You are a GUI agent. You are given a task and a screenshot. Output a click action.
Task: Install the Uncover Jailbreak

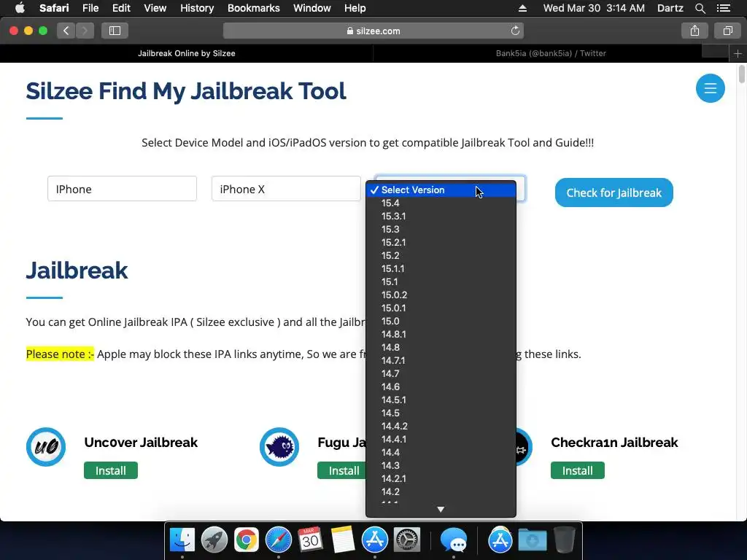click(x=111, y=470)
